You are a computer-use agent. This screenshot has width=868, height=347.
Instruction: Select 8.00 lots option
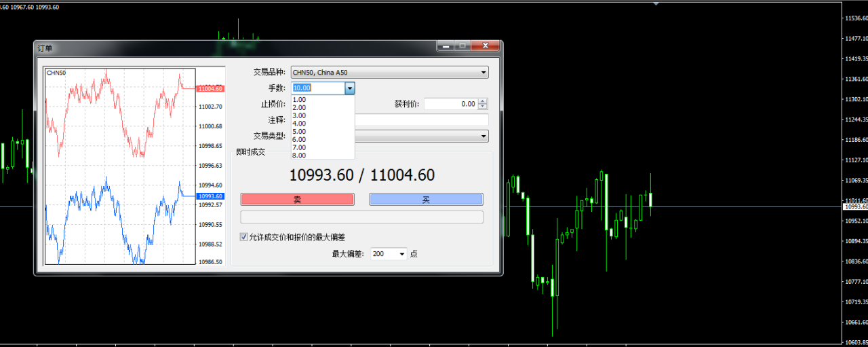[299, 156]
